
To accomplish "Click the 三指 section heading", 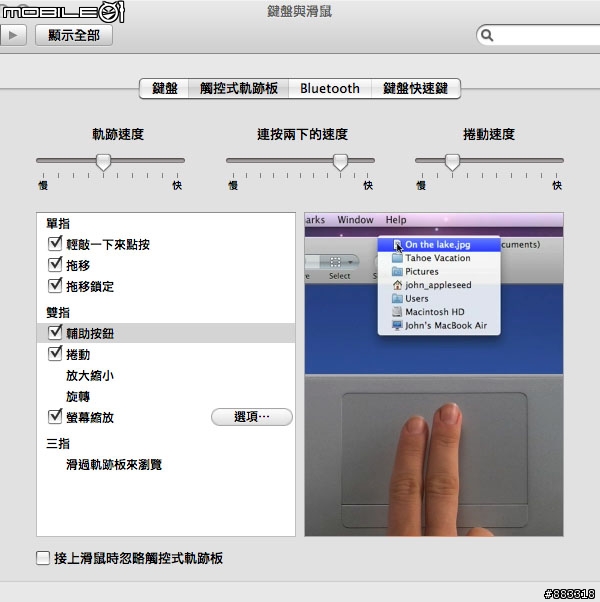I will pyautogui.click(x=58, y=444).
